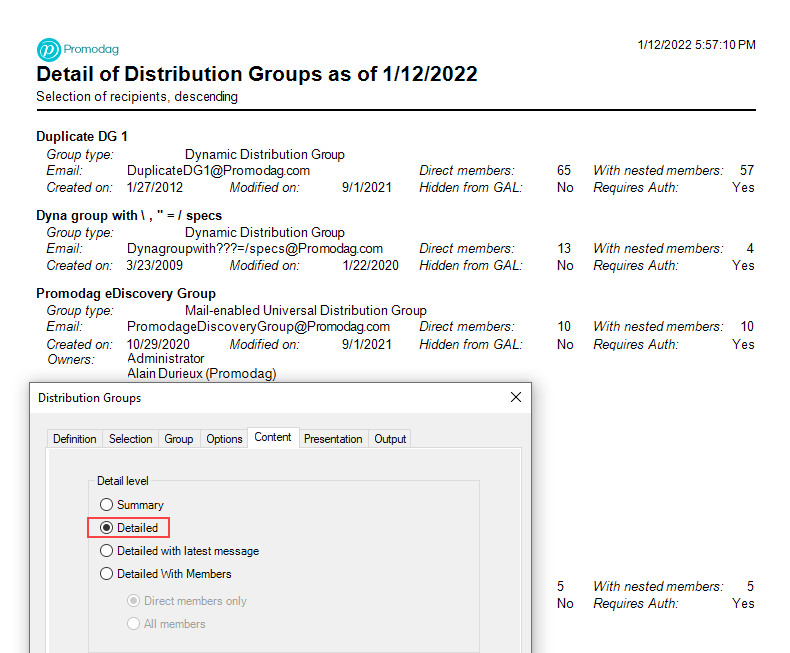Select Direct members only radio button

point(187,601)
